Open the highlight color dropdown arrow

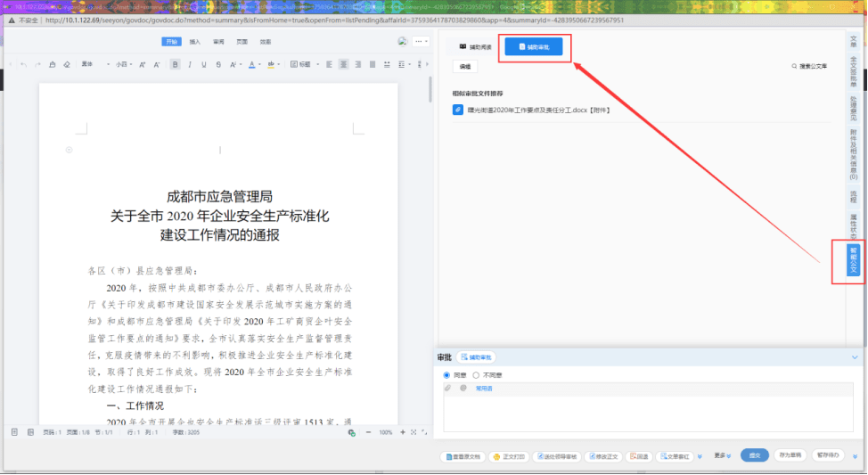click(x=278, y=65)
